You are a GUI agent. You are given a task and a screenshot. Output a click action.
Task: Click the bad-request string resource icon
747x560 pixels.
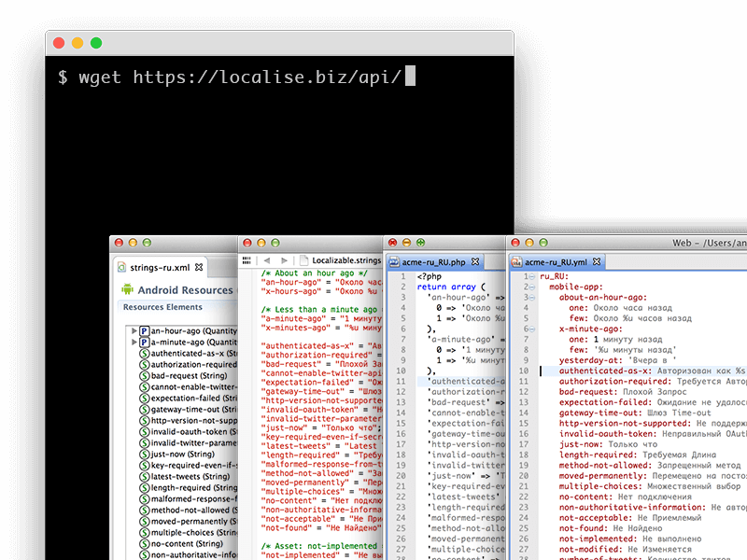144,375
